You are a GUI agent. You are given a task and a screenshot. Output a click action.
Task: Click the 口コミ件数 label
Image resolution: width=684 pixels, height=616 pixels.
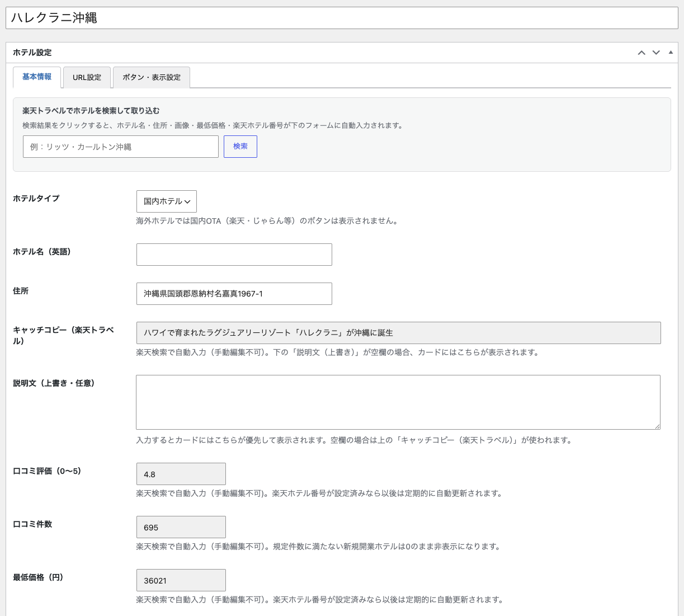tap(32, 524)
